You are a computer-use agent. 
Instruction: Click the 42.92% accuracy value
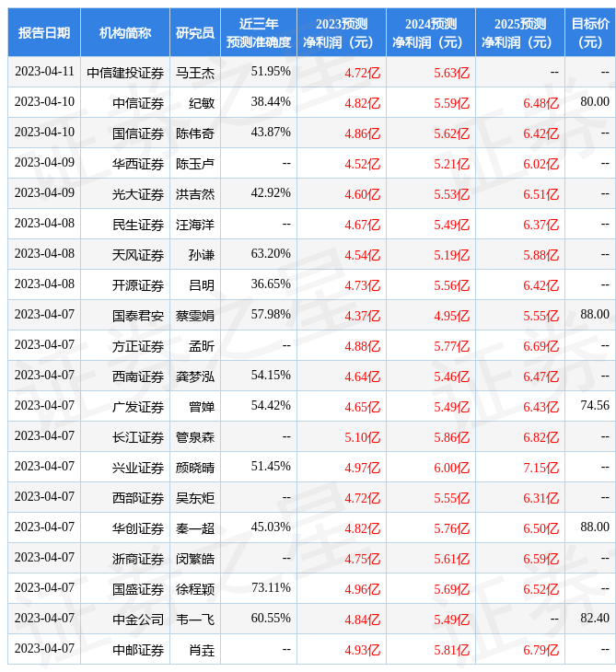click(x=271, y=193)
